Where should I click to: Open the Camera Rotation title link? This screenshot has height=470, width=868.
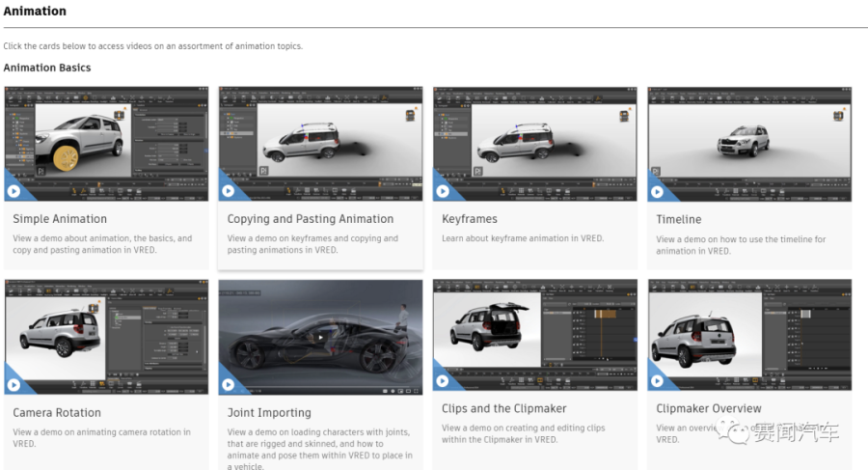pyautogui.click(x=57, y=412)
